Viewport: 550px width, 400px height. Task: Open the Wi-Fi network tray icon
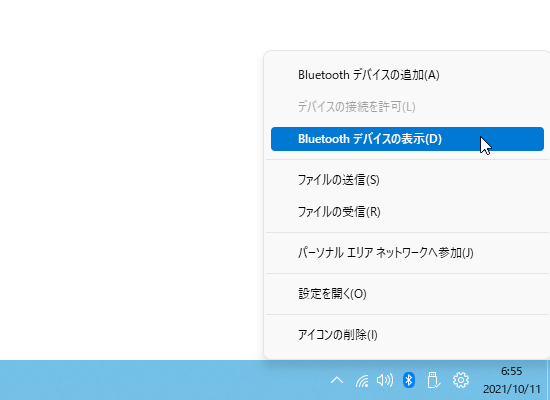pos(362,380)
